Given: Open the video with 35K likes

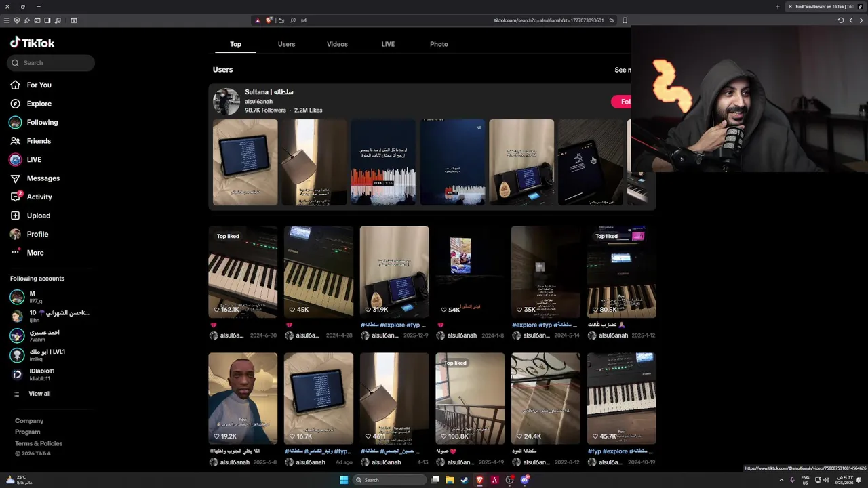Looking at the screenshot, I should tap(546, 272).
